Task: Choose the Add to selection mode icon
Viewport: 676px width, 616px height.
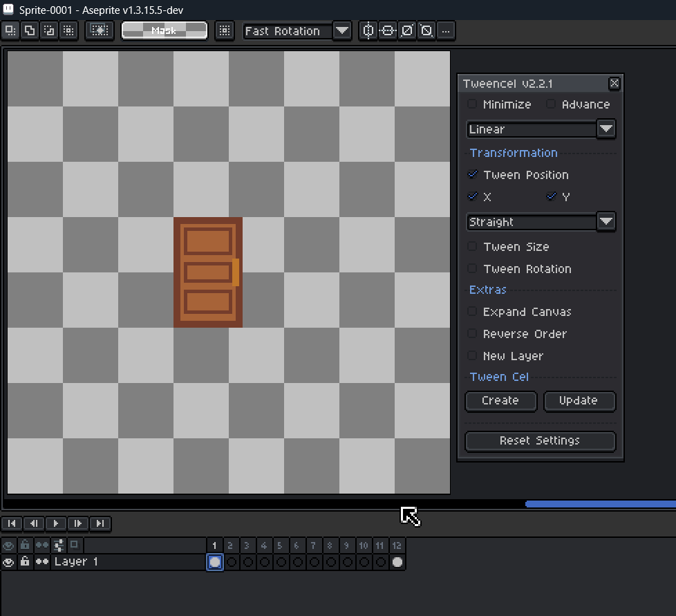Action: coord(30,30)
